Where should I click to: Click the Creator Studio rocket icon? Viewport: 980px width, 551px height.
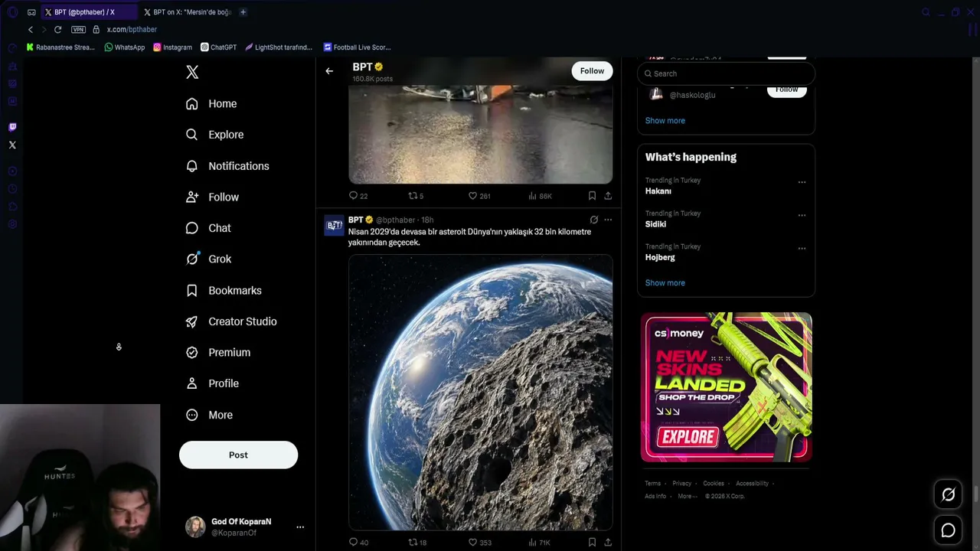click(192, 321)
